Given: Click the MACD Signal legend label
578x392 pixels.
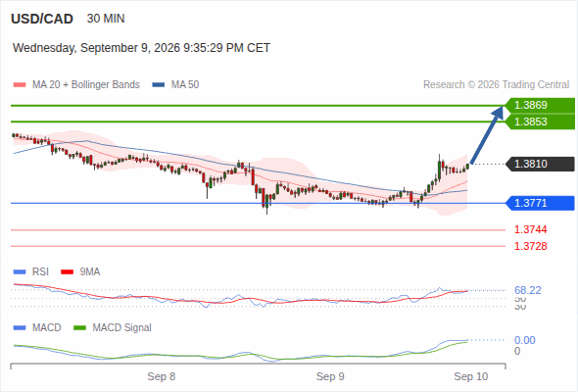Looking at the screenshot, I should click(122, 328).
